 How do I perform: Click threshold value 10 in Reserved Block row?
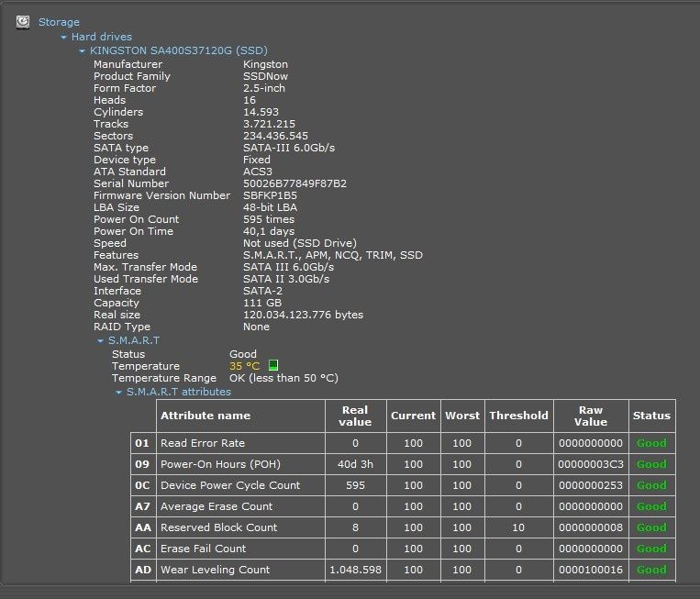518,527
